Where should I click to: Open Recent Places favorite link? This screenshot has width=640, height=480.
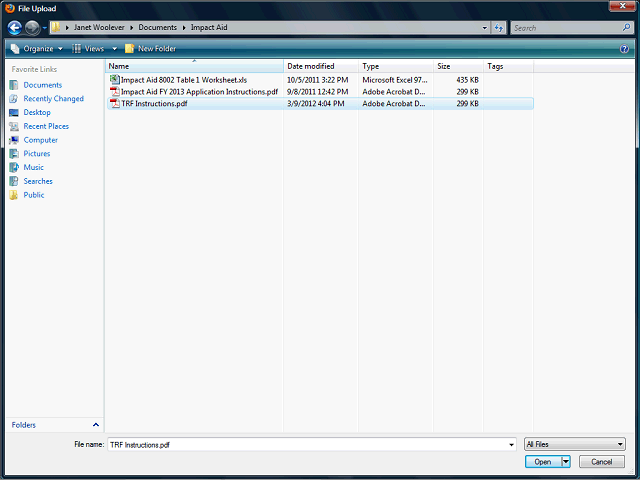46,126
